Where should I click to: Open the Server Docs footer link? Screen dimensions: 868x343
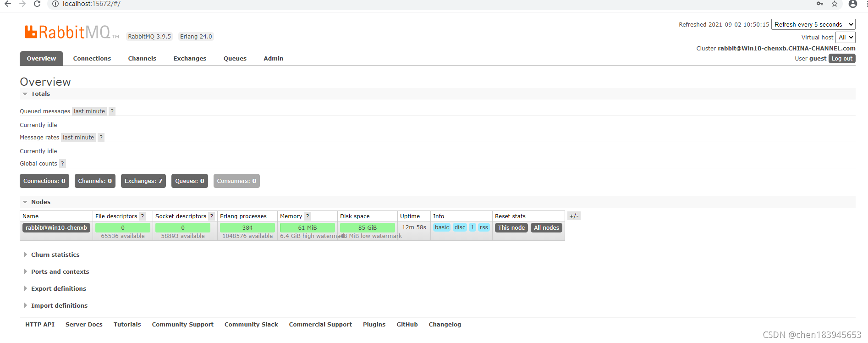84,324
